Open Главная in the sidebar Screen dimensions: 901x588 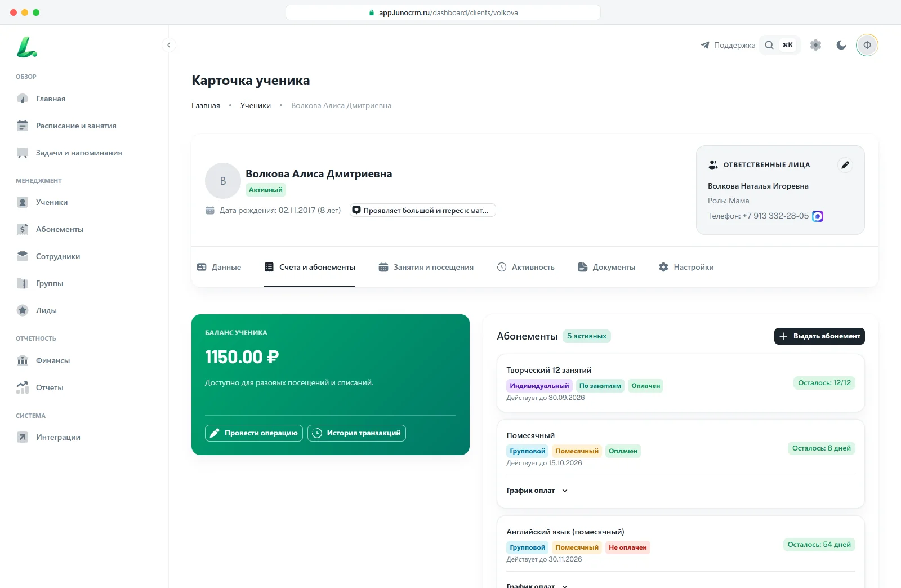51,99
